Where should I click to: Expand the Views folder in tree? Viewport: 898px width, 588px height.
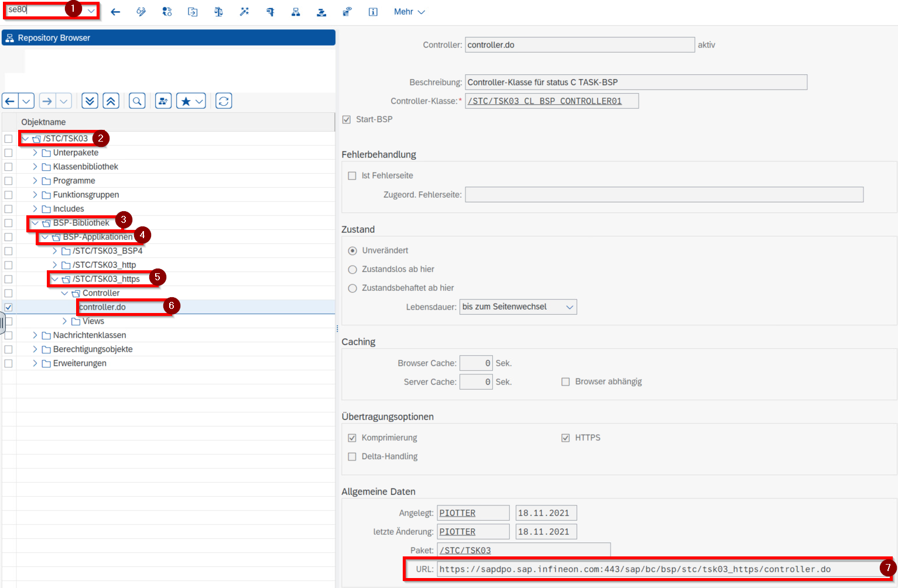coord(64,321)
